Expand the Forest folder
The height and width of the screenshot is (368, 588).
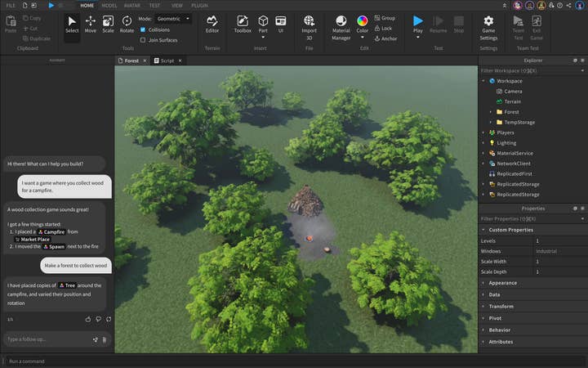tap(491, 112)
